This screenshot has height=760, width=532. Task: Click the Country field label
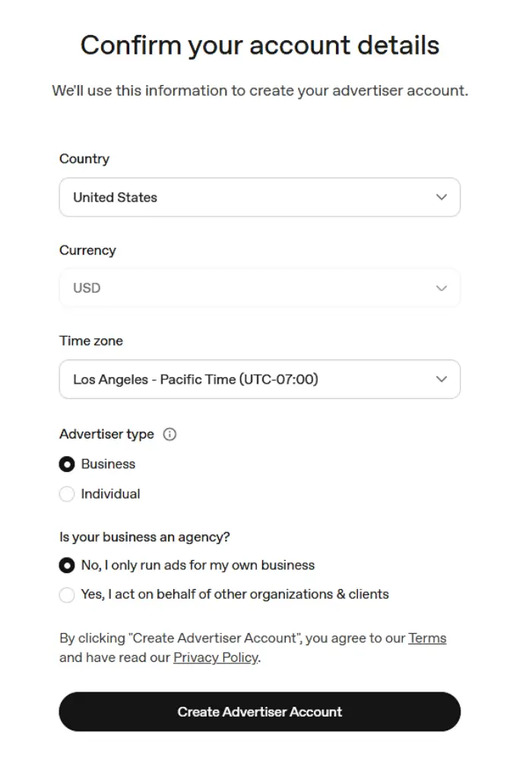[84, 159]
